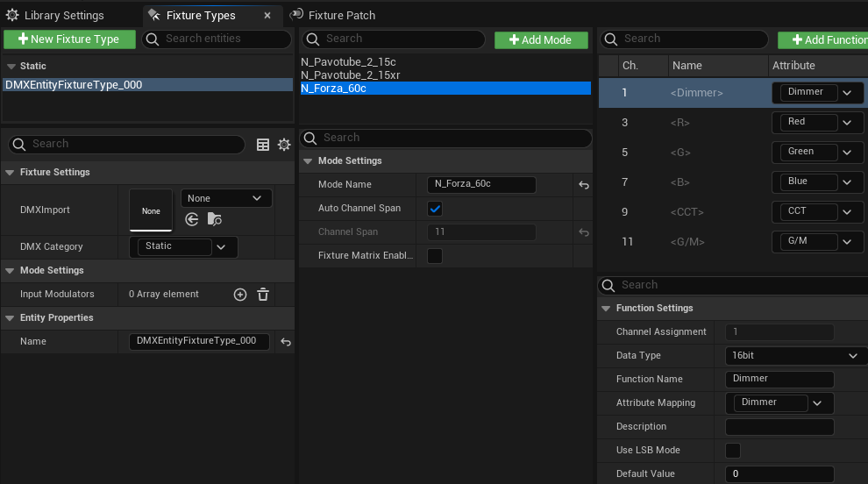Click the Description text field

tap(779, 427)
